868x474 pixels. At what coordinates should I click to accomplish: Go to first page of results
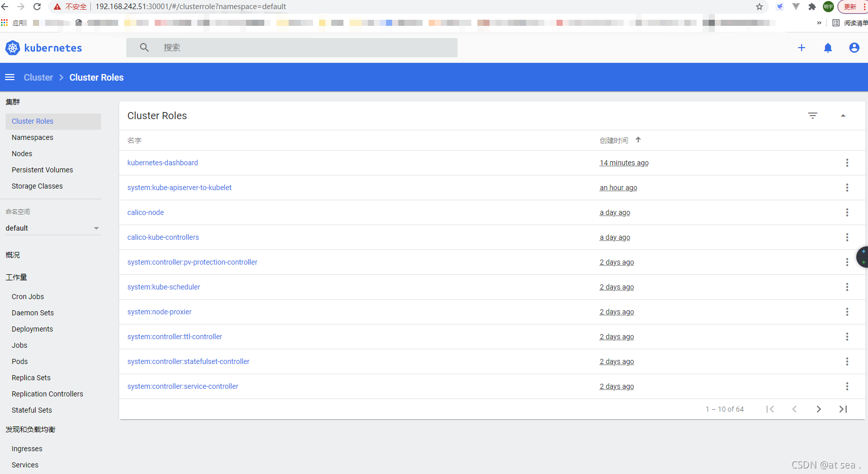click(770, 409)
